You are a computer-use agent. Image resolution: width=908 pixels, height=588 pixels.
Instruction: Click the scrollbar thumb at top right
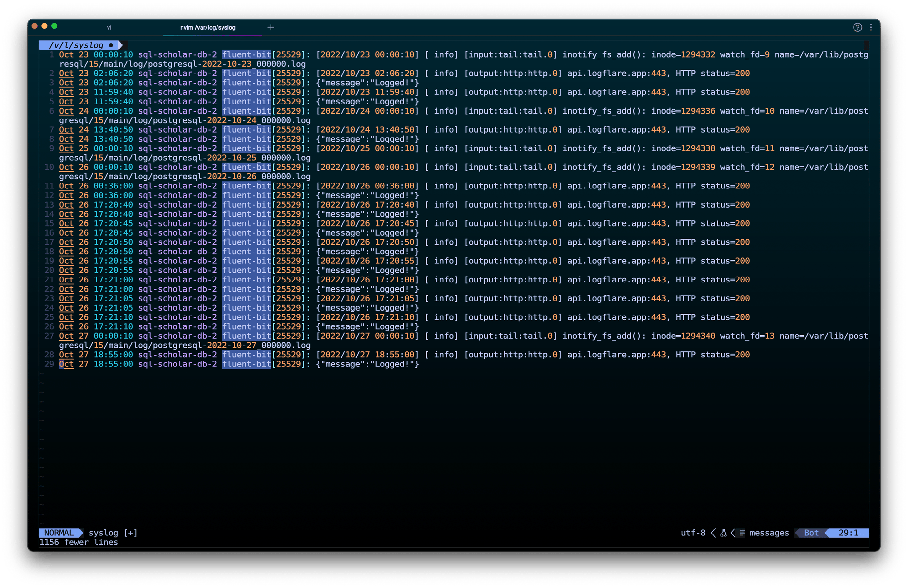coord(866,45)
